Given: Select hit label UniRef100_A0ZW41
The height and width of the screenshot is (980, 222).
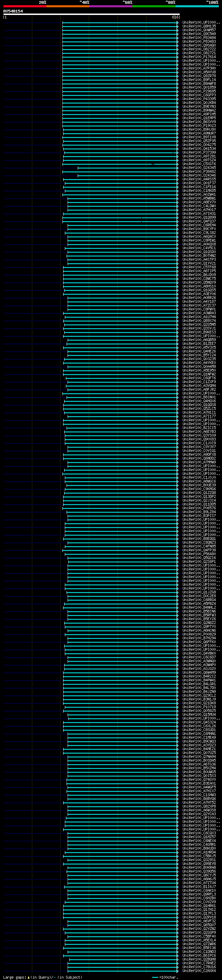Looking at the screenshot, I should [199, 194].
